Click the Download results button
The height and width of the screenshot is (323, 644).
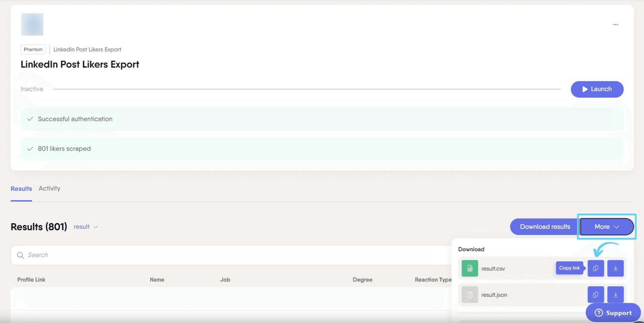click(x=545, y=227)
